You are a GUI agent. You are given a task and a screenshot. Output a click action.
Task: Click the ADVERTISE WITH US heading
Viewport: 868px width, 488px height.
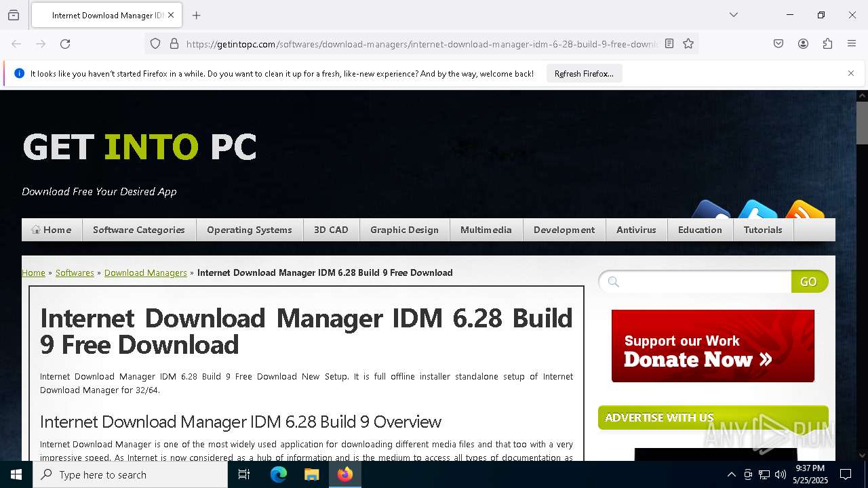(659, 418)
